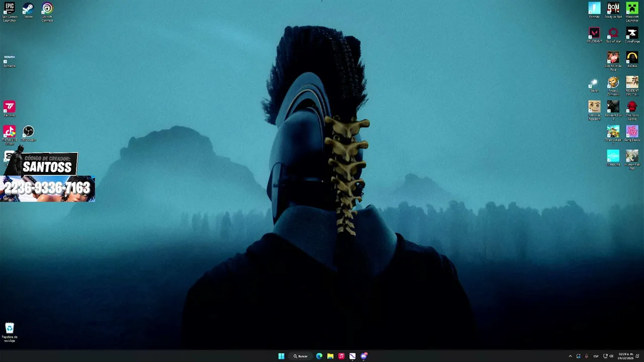Open the Gang Beasts shortcut
644x362 pixels.
coord(632,134)
